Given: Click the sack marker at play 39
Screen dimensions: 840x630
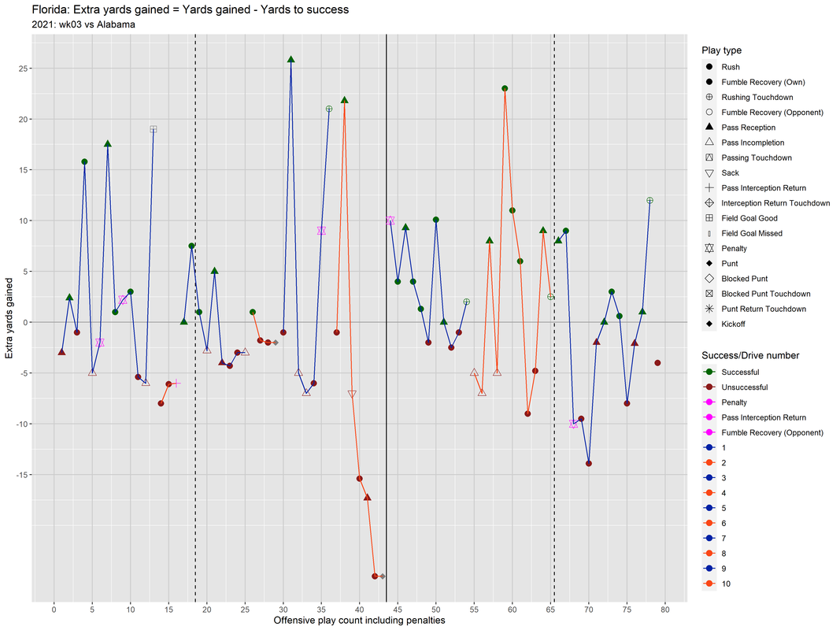Looking at the screenshot, I should coord(352,395).
